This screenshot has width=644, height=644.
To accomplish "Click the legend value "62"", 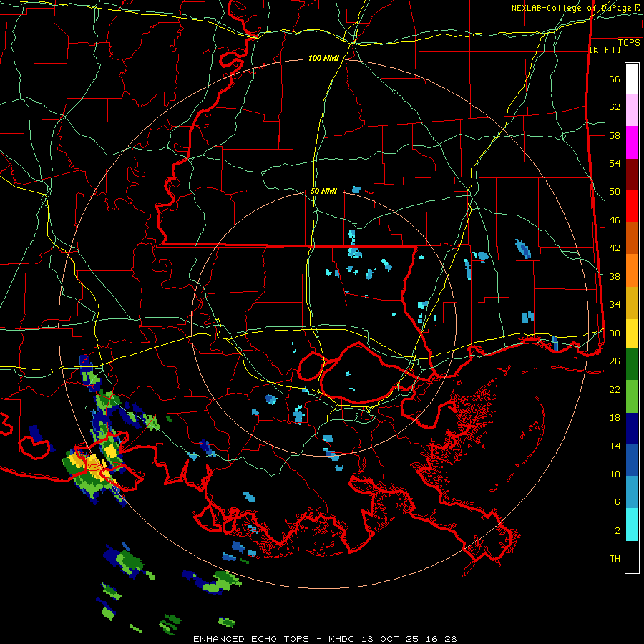I will pos(615,107).
